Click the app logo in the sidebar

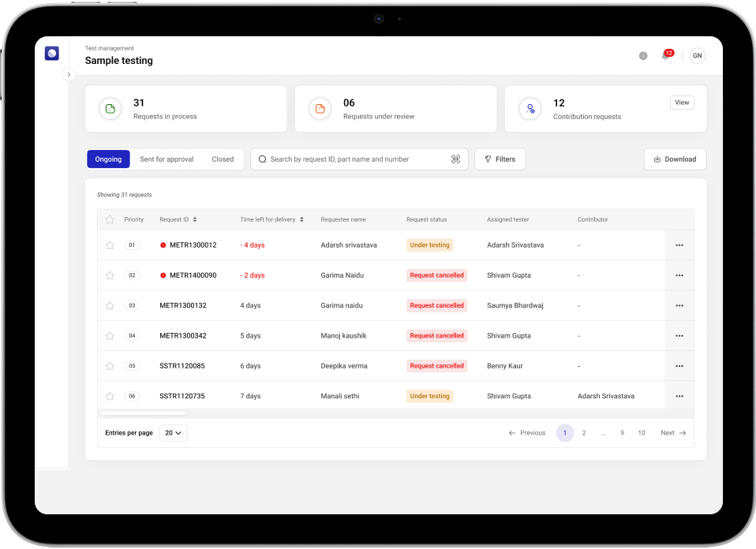(52, 54)
